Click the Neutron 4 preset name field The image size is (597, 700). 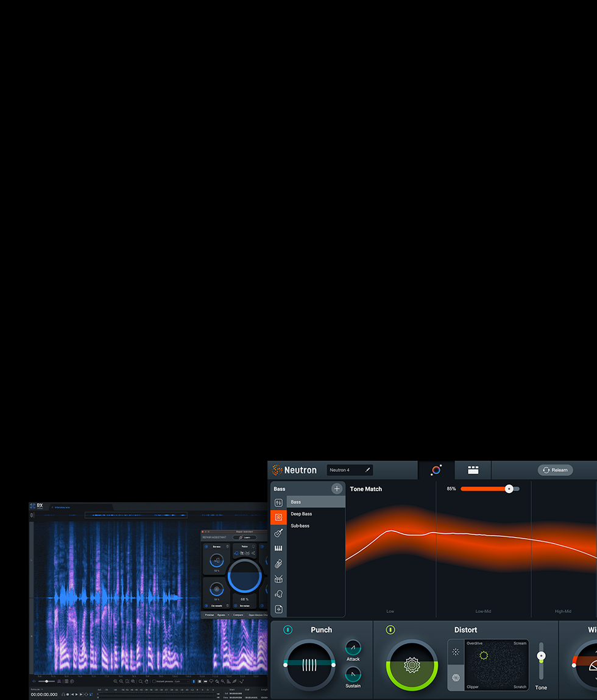[350, 470]
